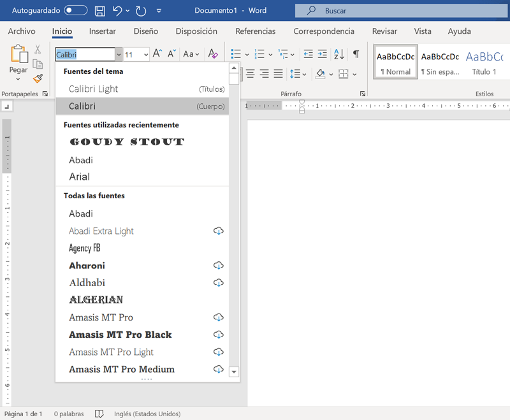The height and width of the screenshot is (420, 510).
Task: Open the shading color dropdown arrow
Action: tap(331, 75)
